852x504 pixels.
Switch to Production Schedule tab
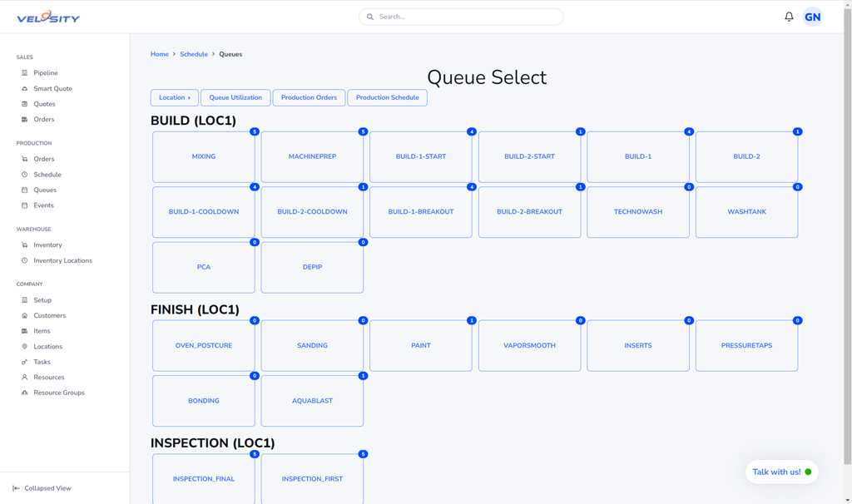tap(387, 98)
